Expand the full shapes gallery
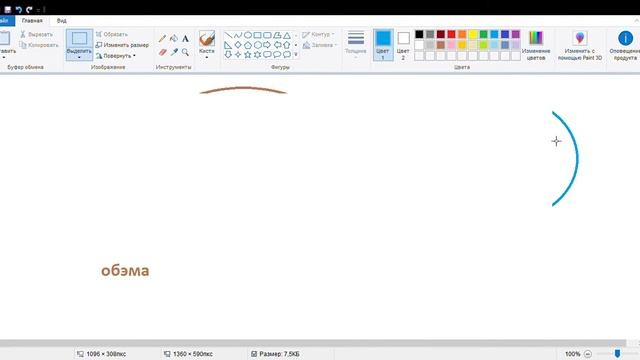Viewport: 640px width, 360px height. (x=296, y=54)
